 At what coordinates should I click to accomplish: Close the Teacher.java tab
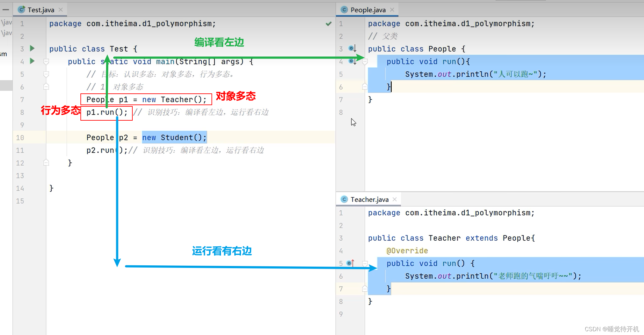click(x=395, y=199)
